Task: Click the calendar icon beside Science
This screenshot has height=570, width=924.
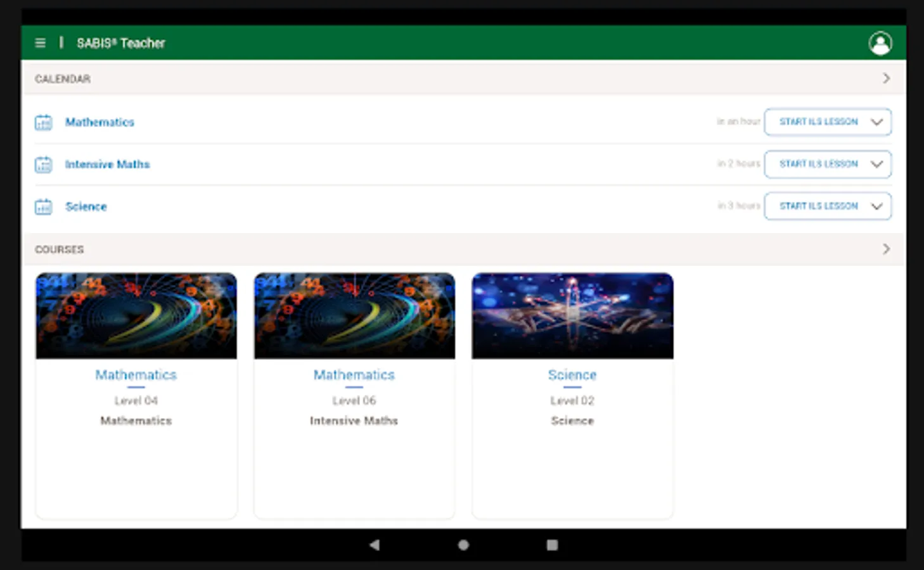Action: coord(43,206)
